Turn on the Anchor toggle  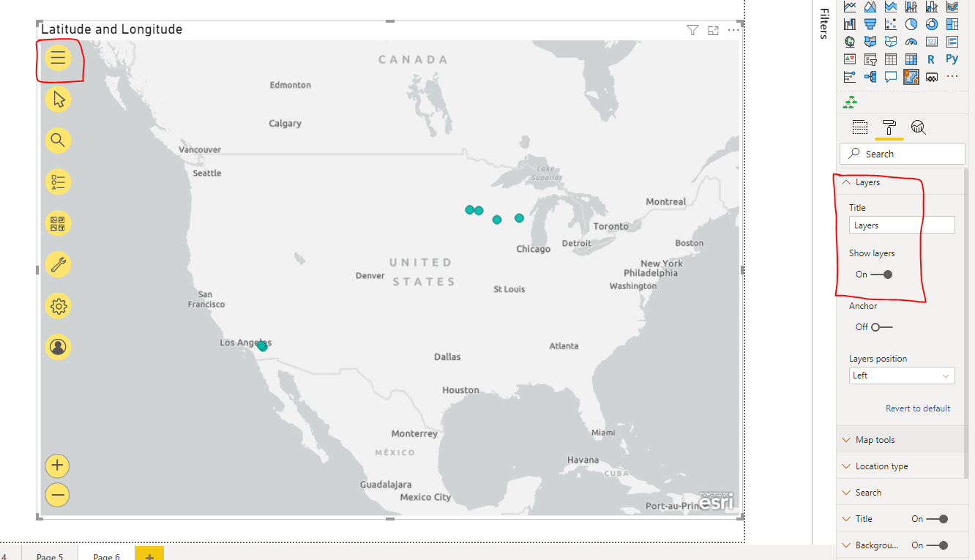tap(881, 327)
